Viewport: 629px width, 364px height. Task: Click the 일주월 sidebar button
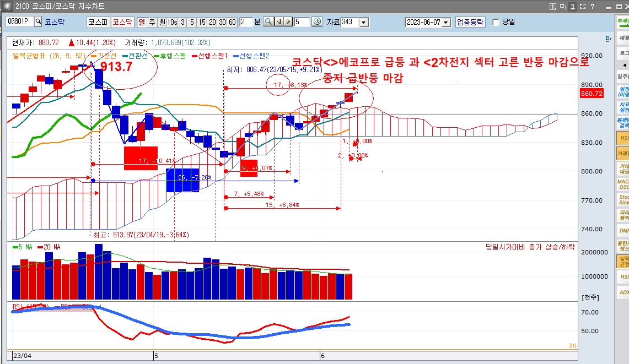click(x=623, y=76)
